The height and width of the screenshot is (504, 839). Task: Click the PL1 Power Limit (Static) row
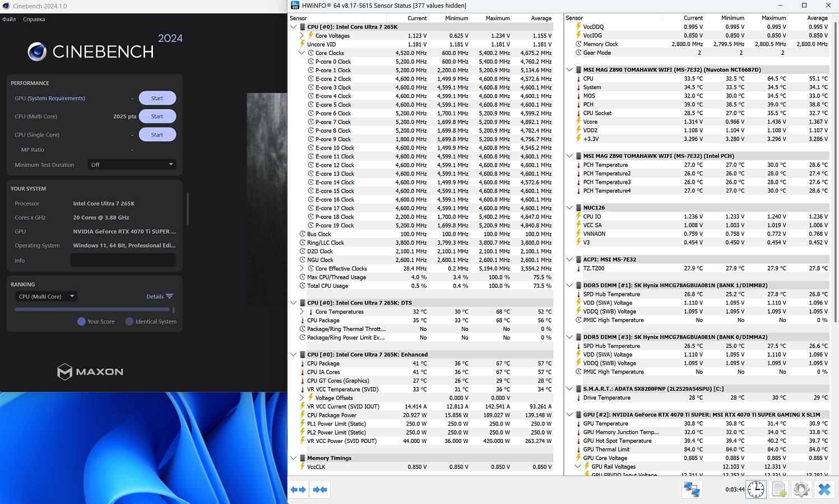(421, 424)
